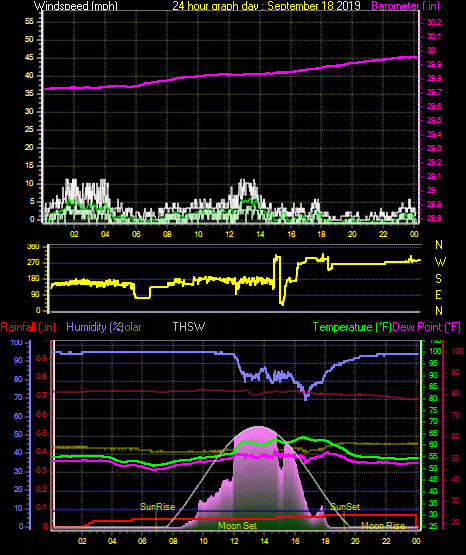Click the 270 value on wind direction axis

pos(34,263)
